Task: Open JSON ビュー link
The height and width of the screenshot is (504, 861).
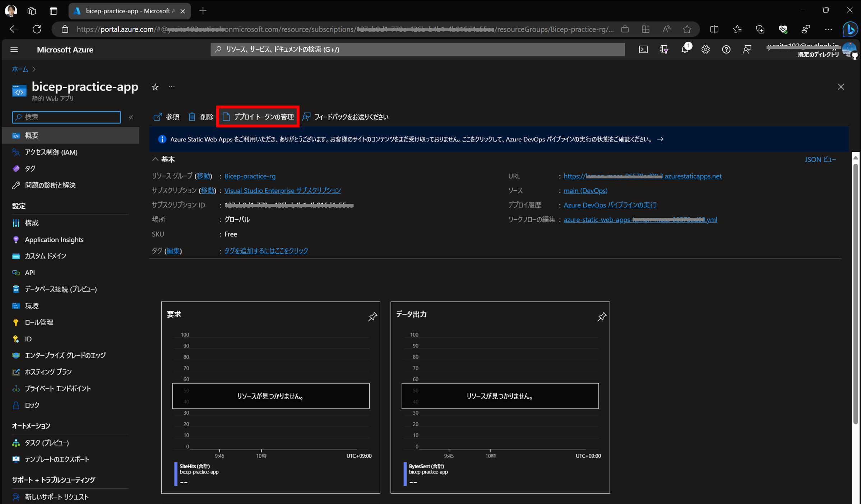Action: click(820, 159)
